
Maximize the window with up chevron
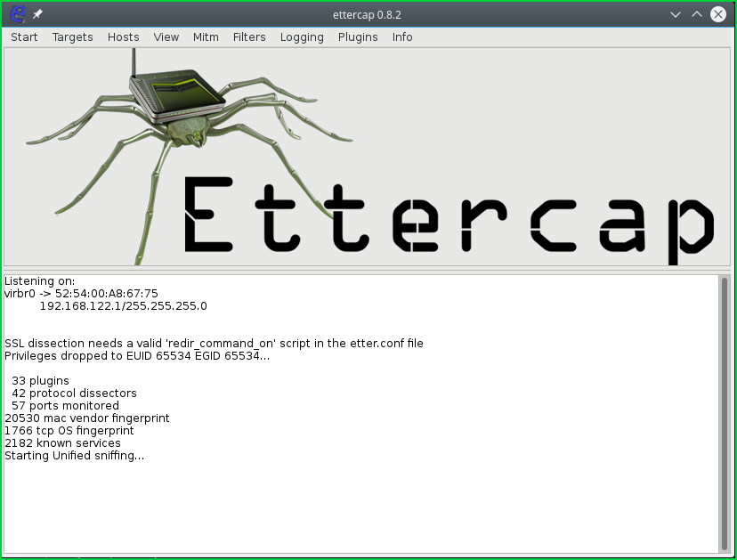click(x=697, y=14)
